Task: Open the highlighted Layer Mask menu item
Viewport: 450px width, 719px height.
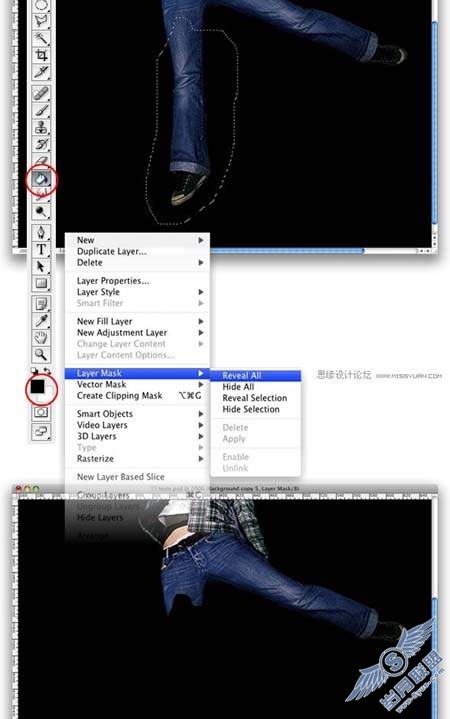Action: pos(137,373)
